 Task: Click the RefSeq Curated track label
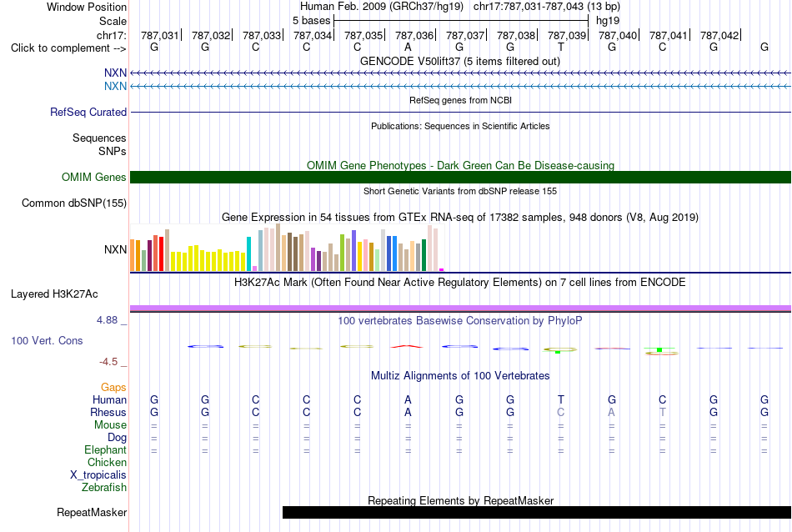[x=88, y=113]
